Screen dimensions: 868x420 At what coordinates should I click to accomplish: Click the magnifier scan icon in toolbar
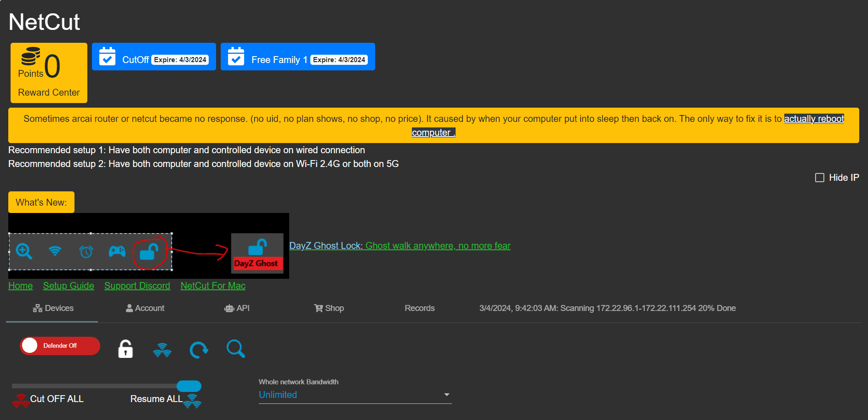[236, 349]
